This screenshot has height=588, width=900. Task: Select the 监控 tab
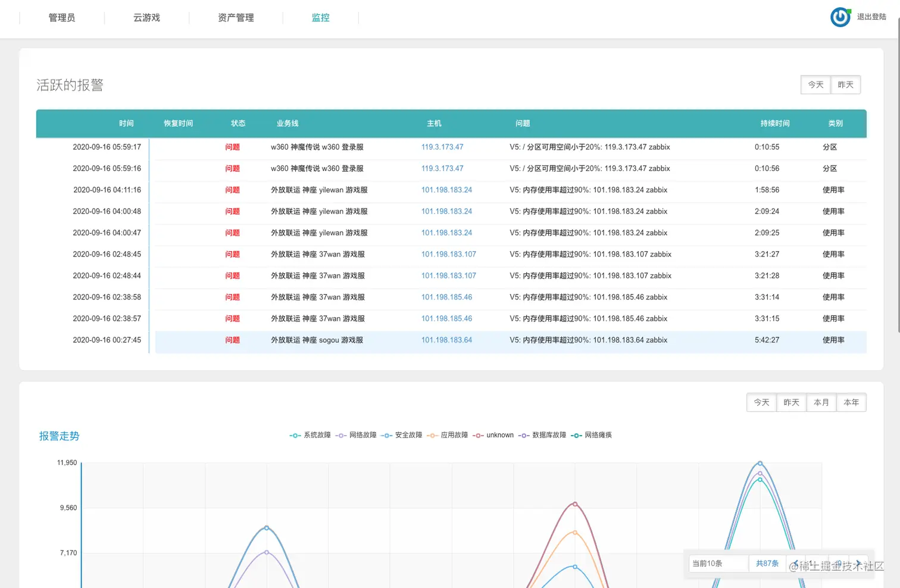[x=321, y=18]
